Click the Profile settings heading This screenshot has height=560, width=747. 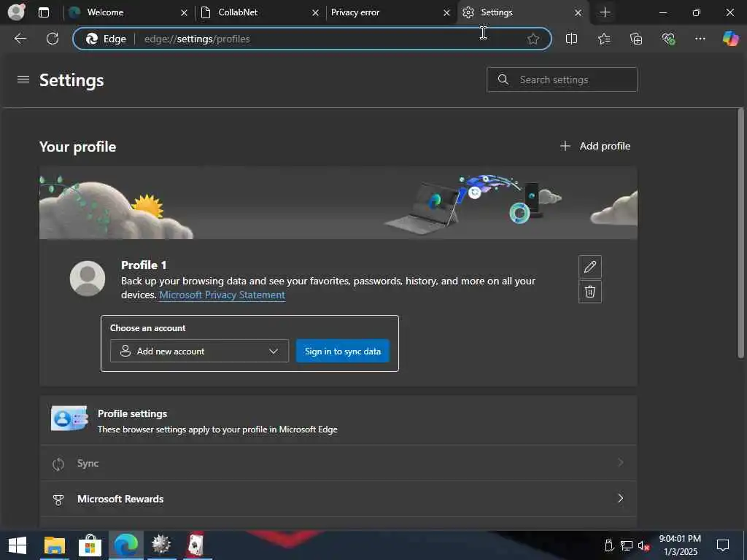(133, 413)
